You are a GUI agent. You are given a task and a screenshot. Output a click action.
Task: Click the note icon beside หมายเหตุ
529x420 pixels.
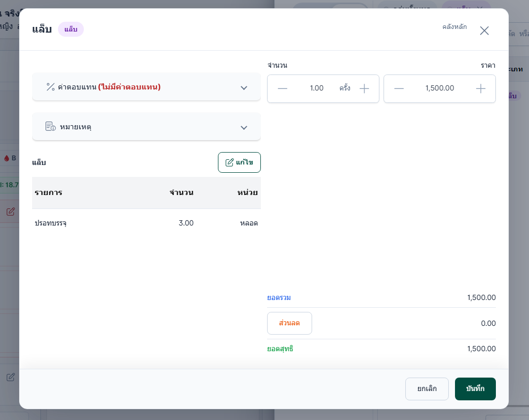51,126
